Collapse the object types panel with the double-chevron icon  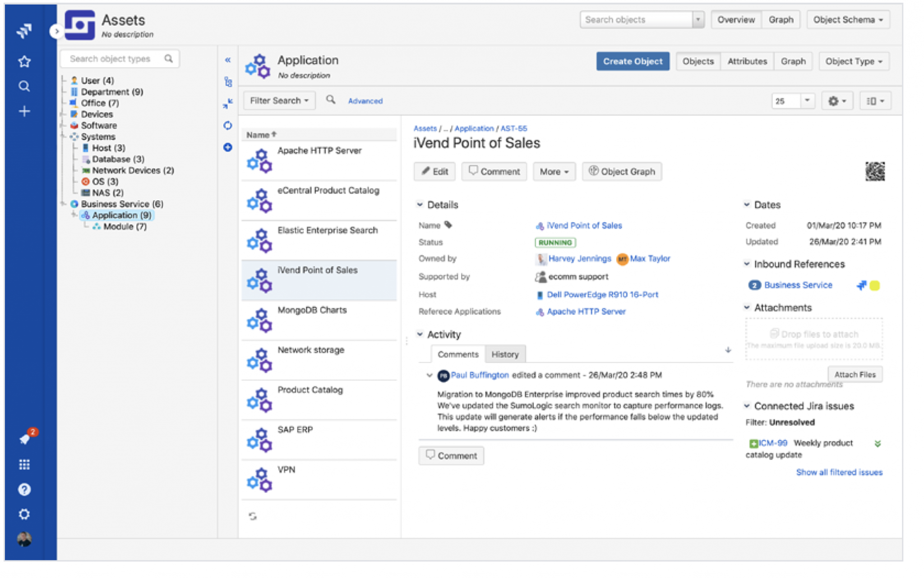pos(228,59)
